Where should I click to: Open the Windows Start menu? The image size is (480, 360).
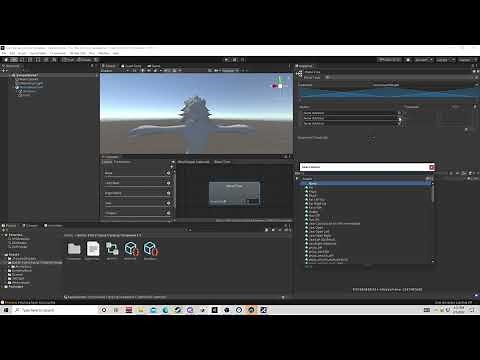click(x=6, y=310)
